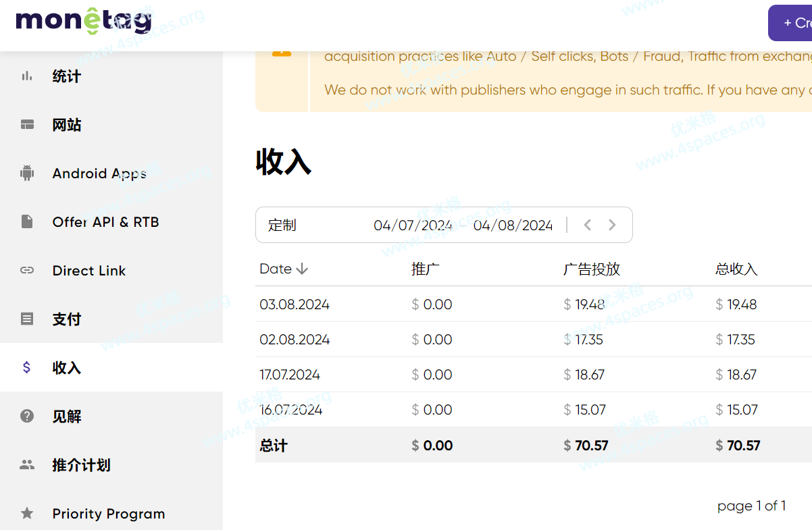Screen dimensions: 812x530
Task: Edit end date 04/08/2024 field
Action: 513,226
